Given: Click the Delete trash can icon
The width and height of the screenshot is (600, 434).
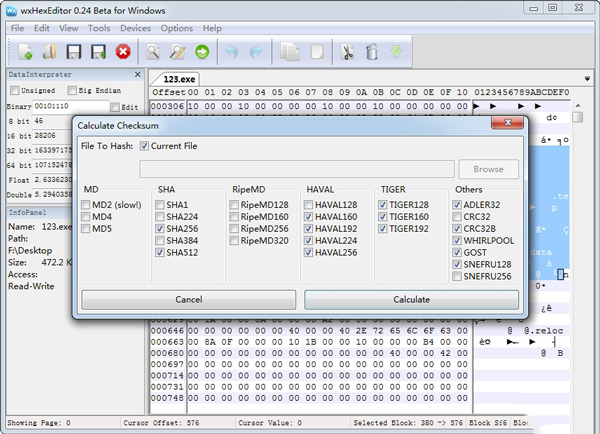Looking at the screenshot, I should 372,51.
